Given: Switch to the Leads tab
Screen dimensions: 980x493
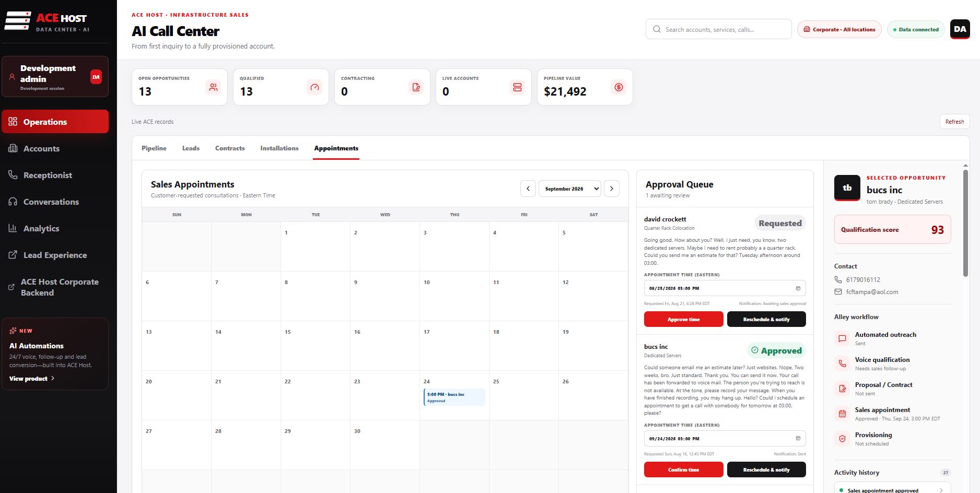Looking at the screenshot, I should click(x=191, y=148).
